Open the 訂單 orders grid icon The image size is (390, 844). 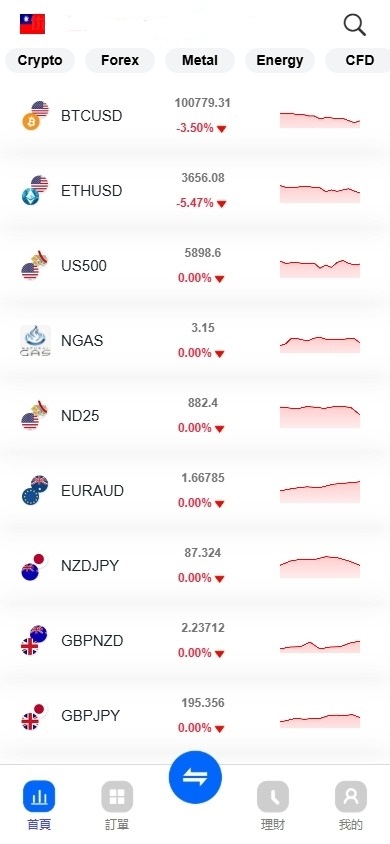click(117, 796)
